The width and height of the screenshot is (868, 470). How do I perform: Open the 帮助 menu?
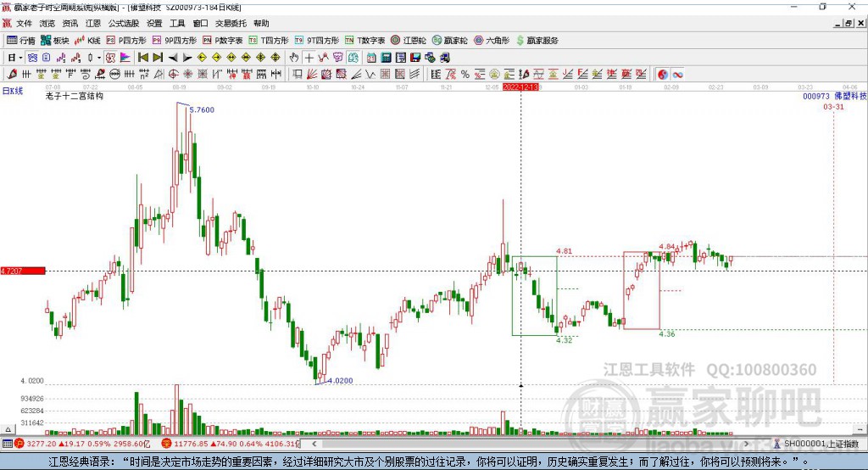pos(261,23)
